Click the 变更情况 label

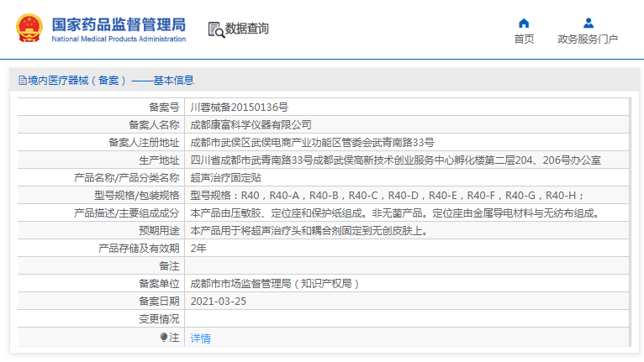[x=160, y=319]
